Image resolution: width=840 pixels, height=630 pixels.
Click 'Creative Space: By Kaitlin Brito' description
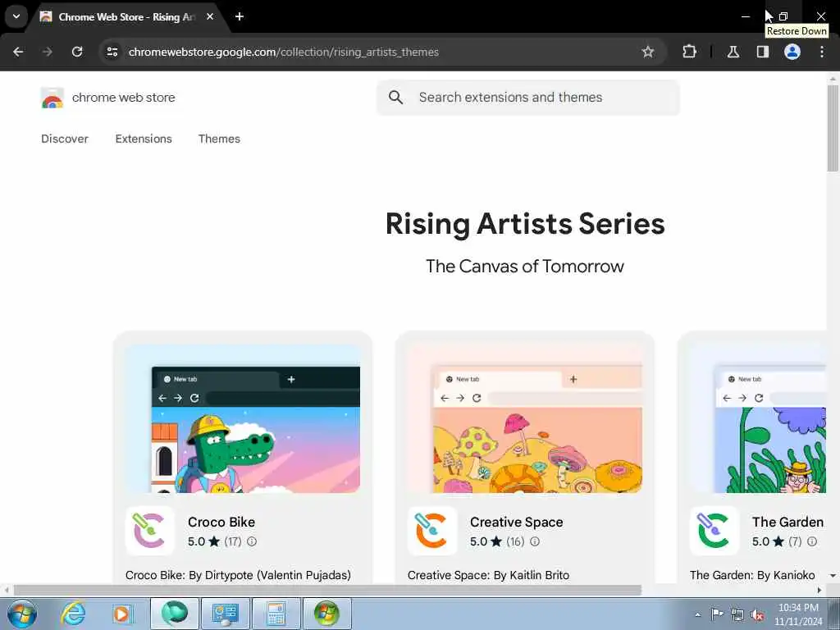click(489, 575)
